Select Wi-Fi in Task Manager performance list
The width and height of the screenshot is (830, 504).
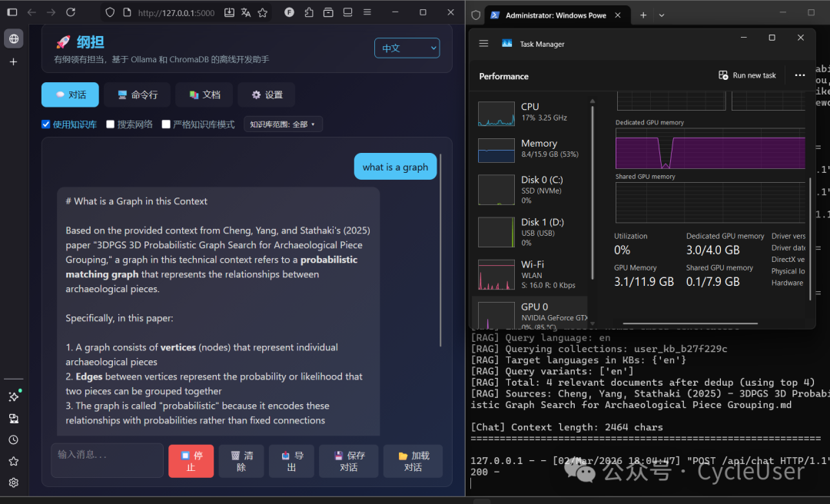click(530, 274)
